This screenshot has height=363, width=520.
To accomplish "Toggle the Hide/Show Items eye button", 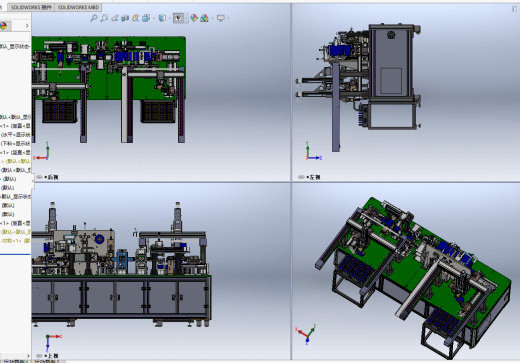I will pos(178,18).
